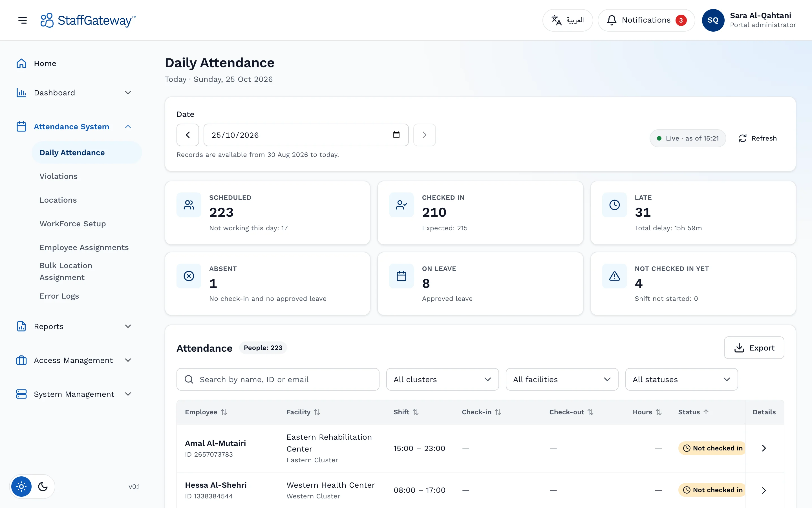Screen dimensions: 812x508
Task: Collapse the Attendance System section
Action: pos(74,127)
